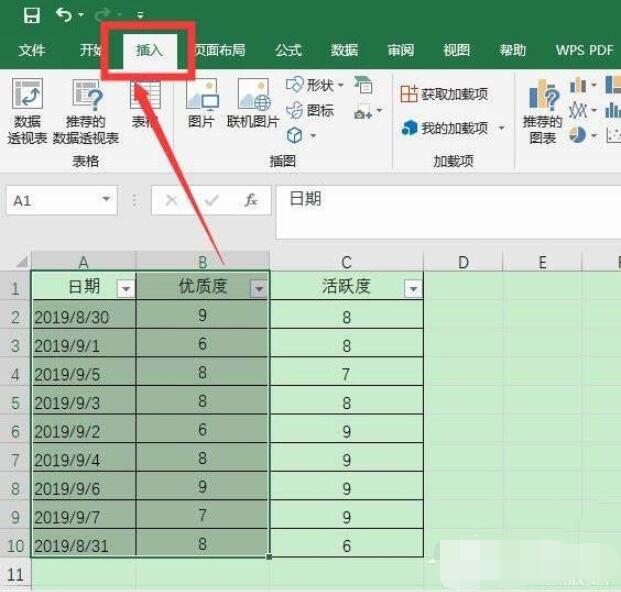Switch to the 插入 ribbon tab
The image size is (621, 592).
pyautogui.click(x=150, y=50)
